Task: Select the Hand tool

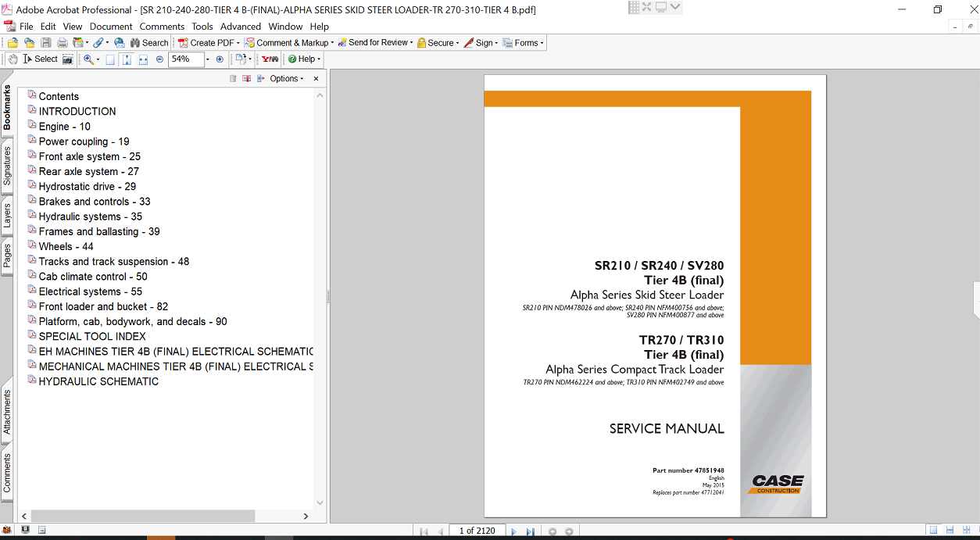Action: tap(13, 59)
